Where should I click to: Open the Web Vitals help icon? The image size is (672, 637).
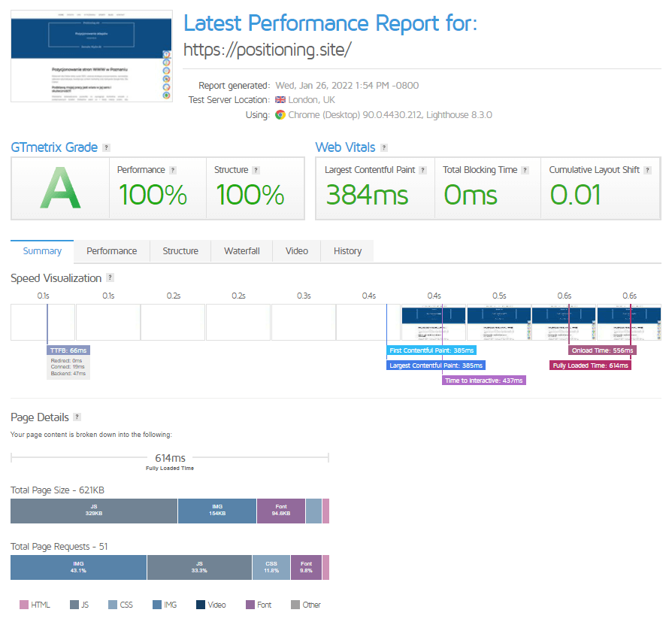click(x=384, y=148)
